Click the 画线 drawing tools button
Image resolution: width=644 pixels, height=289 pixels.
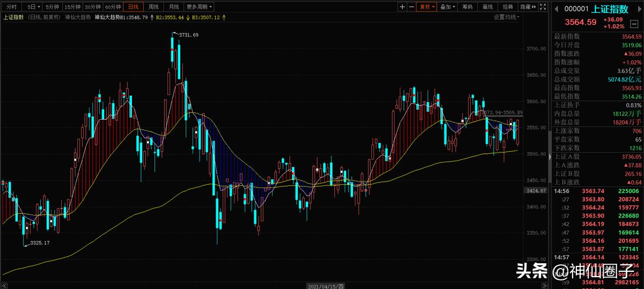[487, 7]
